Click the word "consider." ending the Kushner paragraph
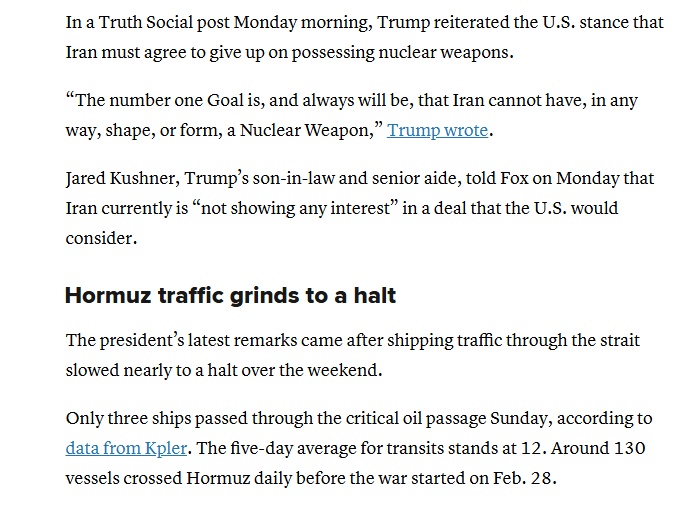Image resolution: width=697 pixels, height=516 pixels. 101,238
